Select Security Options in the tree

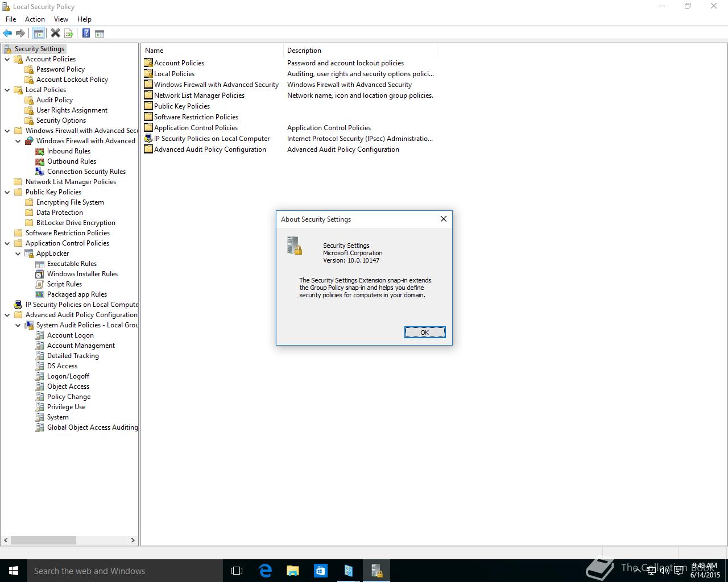coord(61,120)
